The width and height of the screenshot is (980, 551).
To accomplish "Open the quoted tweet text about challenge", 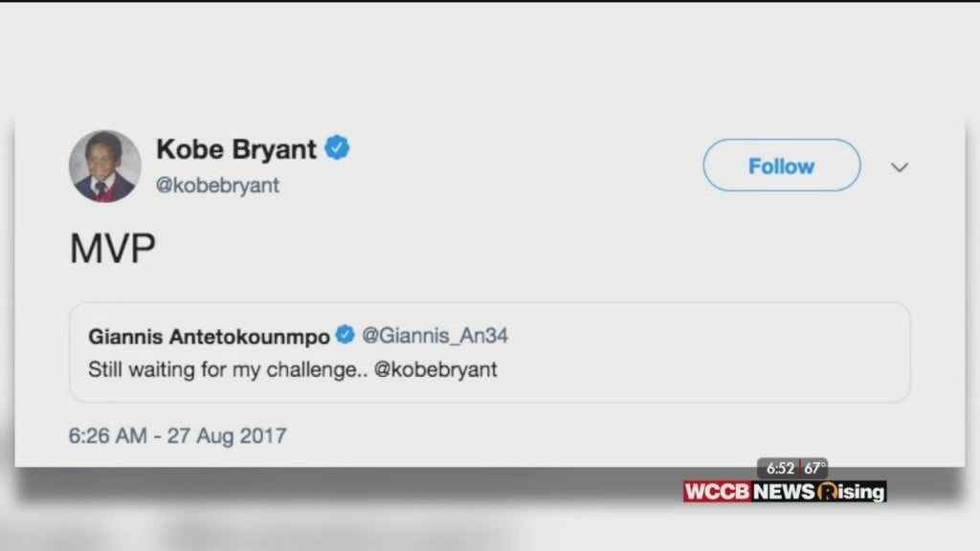I will coord(293,370).
